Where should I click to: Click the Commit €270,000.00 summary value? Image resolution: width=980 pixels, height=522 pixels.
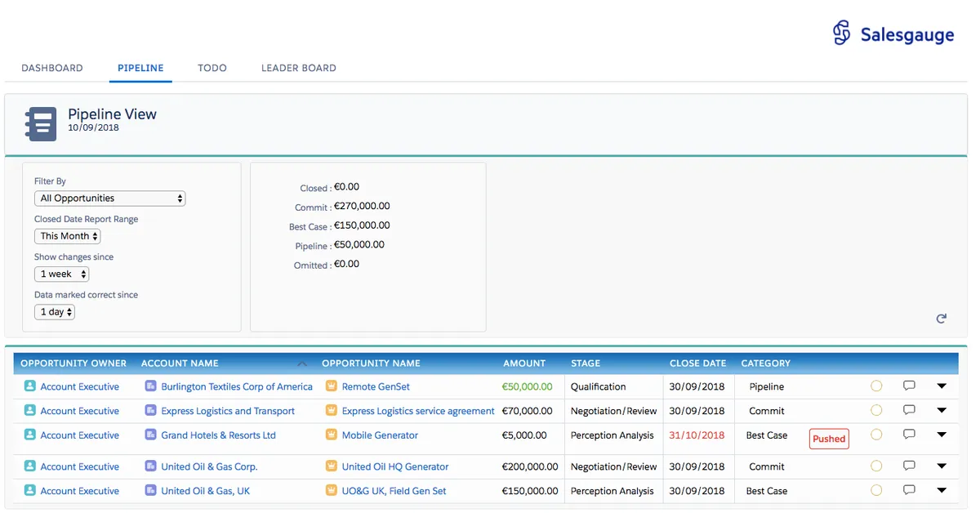362,206
